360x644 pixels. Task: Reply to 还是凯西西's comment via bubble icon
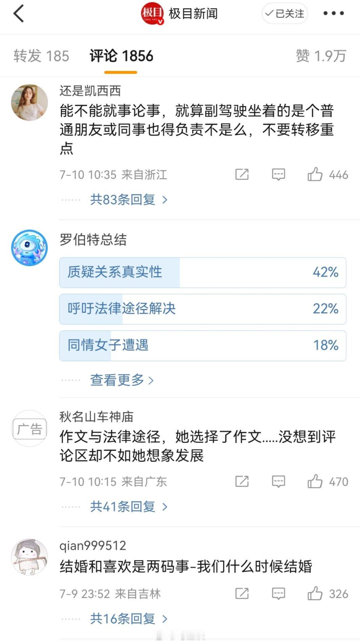pyautogui.click(x=278, y=175)
